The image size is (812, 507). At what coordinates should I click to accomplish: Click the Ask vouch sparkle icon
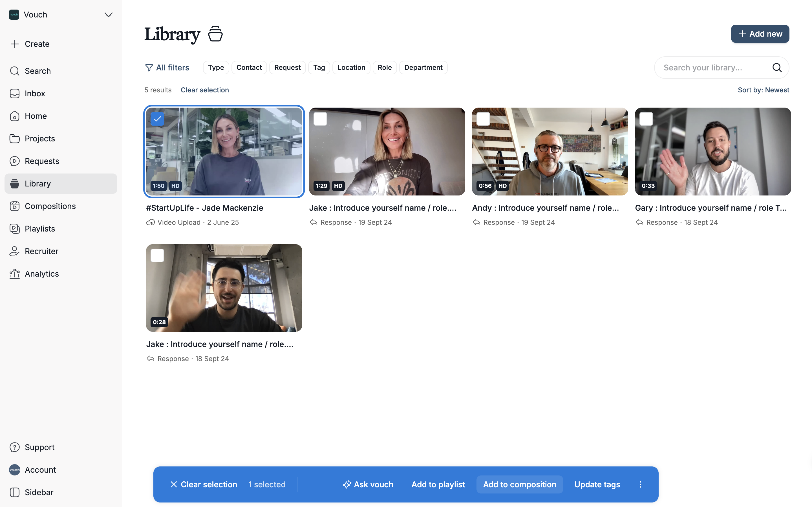pyautogui.click(x=347, y=484)
